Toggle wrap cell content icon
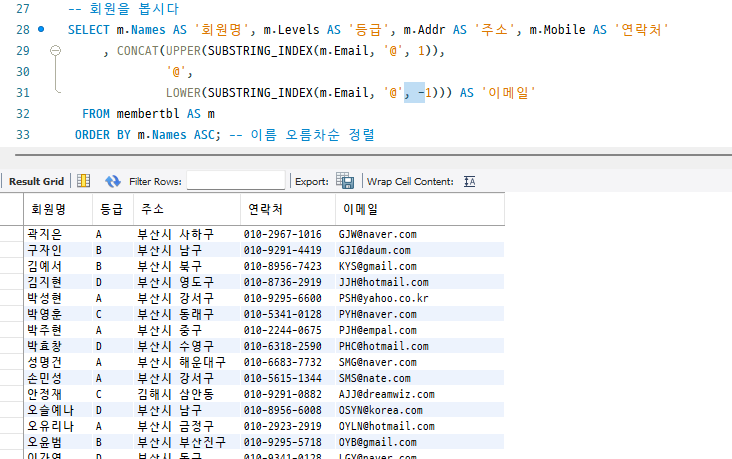This screenshot has width=732, height=459. (x=470, y=182)
